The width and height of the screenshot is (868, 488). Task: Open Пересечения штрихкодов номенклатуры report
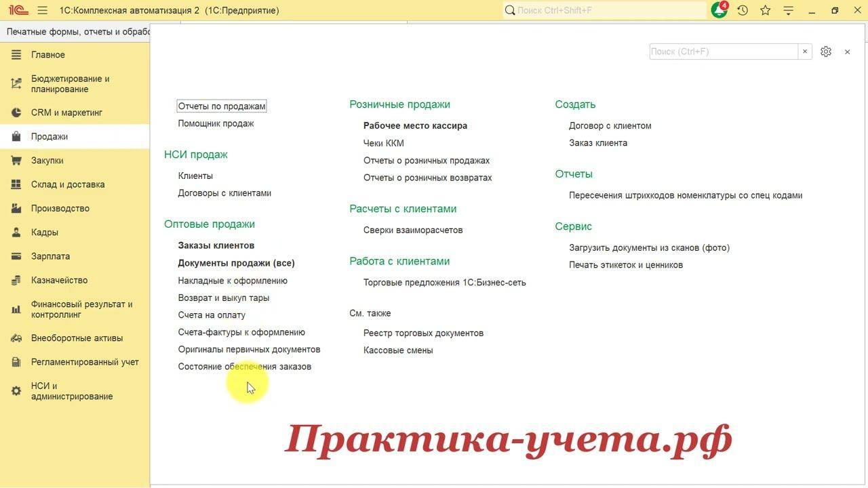(686, 195)
